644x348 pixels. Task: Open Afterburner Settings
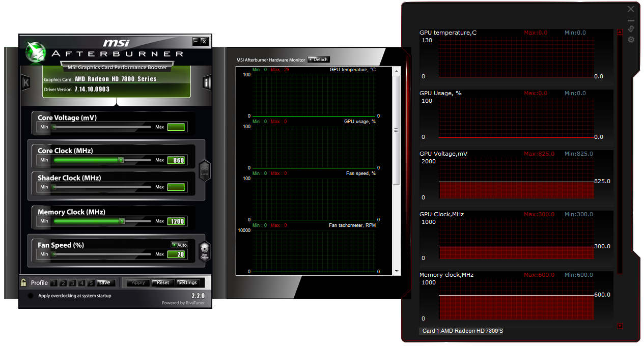pos(187,282)
